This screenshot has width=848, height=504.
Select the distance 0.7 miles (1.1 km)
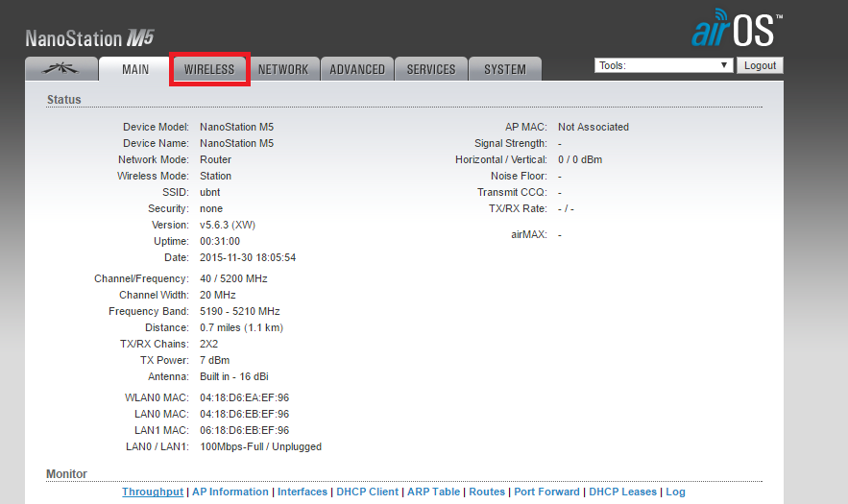241,327
